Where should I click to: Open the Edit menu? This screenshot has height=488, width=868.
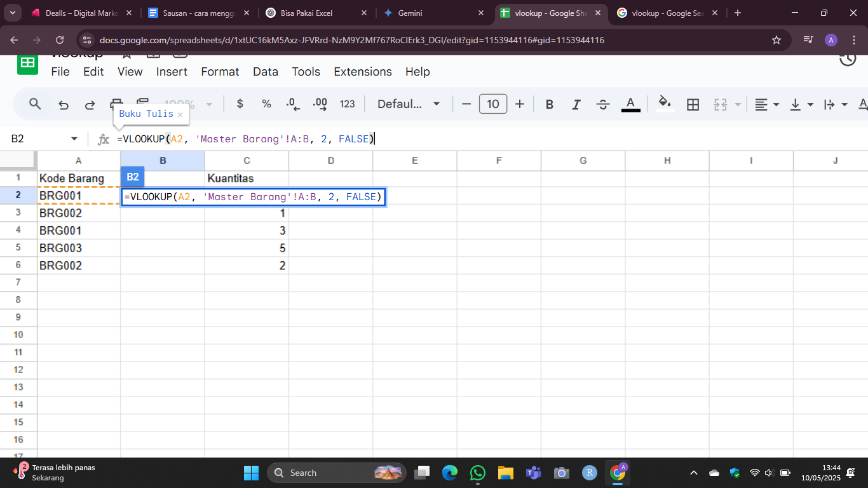click(93, 72)
